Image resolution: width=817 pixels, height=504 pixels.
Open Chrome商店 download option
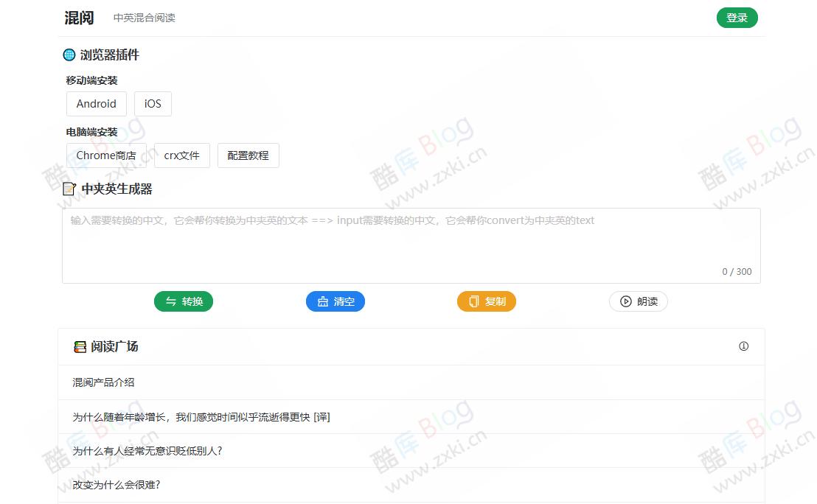point(105,155)
